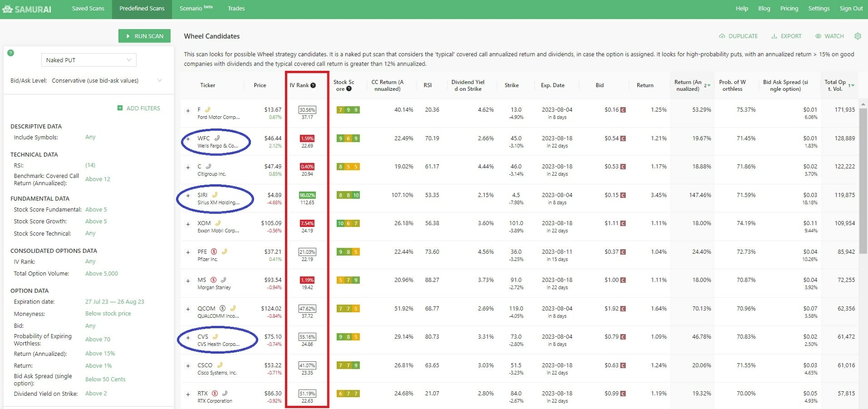Click the red C badge next to WFC bid

pos(623,138)
